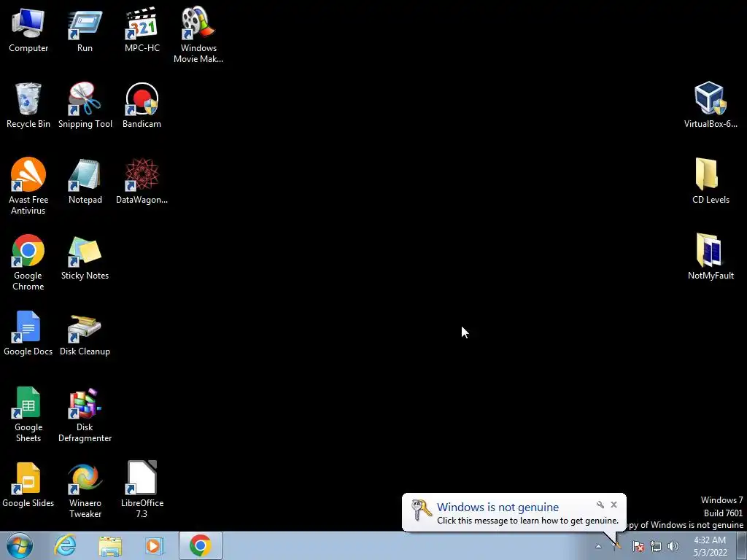Select the Google Slides shortcut
Viewport: 747px width, 560px height.
28,485
